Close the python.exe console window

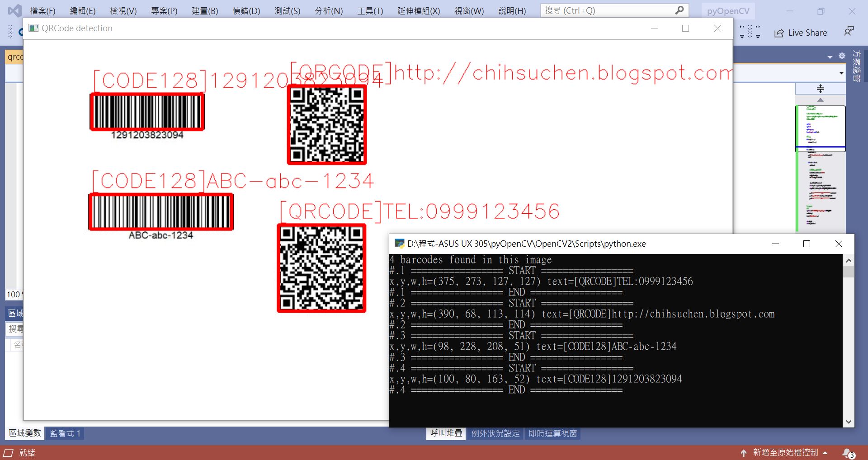839,244
